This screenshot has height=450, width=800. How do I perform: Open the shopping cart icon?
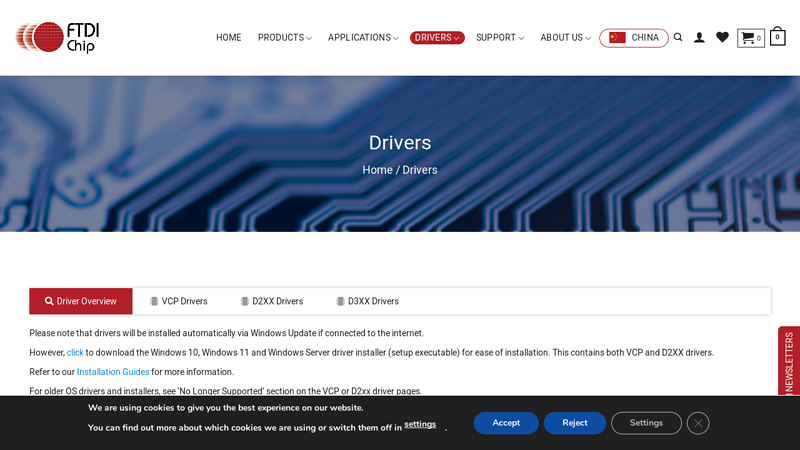[x=750, y=38]
